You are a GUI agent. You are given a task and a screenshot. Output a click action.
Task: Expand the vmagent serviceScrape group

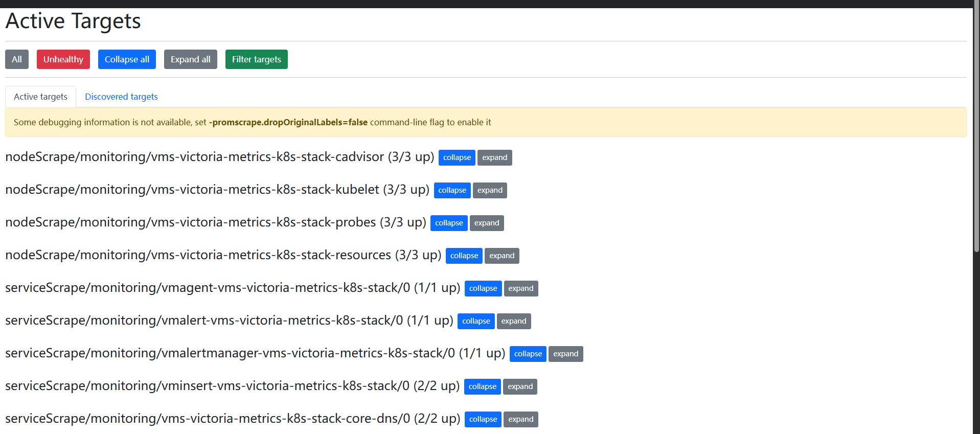(x=521, y=288)
